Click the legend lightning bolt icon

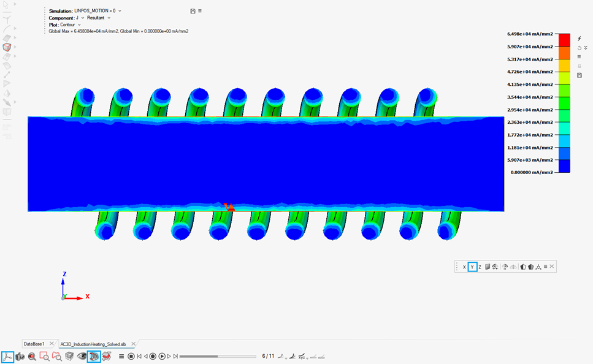pyautogui.click(x=580, y=39)
